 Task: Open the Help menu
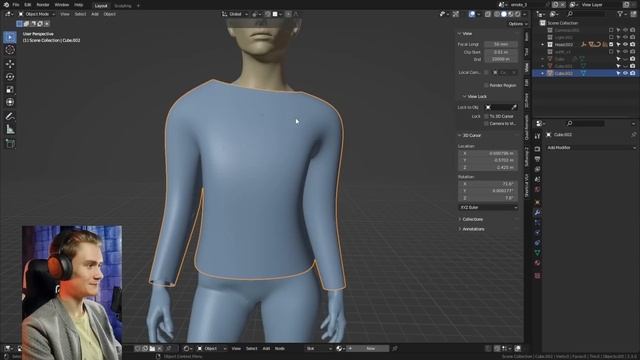(78, 4)
